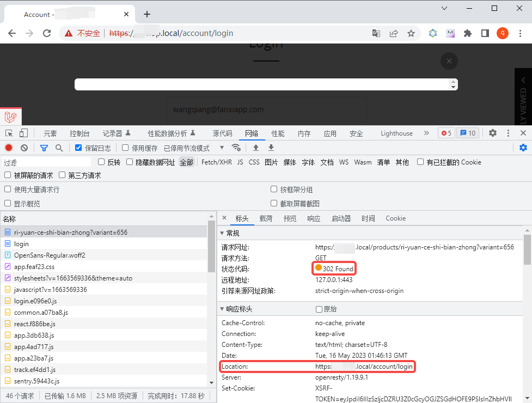Toggle device toolbar emulation icon
Screen dimensions: 532x403
click(x=23, y=133)
